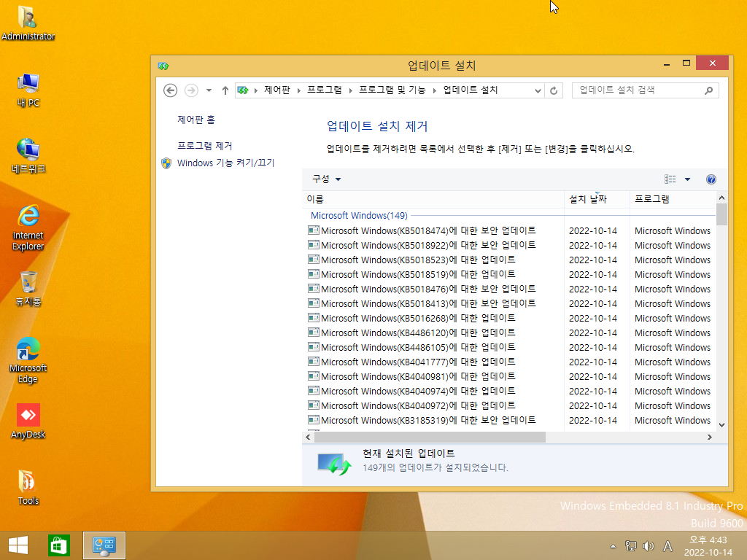Select the KB5018519 update row
Image resolution: width=747 pixels, height=560 pixels.
508,274
